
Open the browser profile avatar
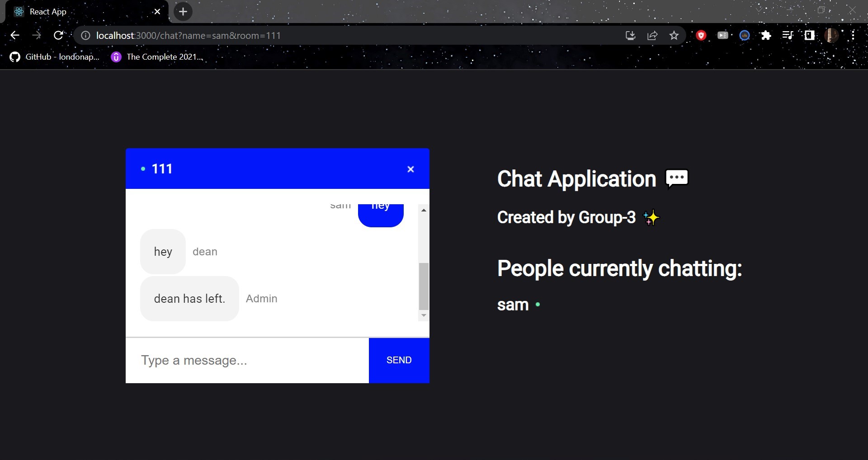(831, 35)
